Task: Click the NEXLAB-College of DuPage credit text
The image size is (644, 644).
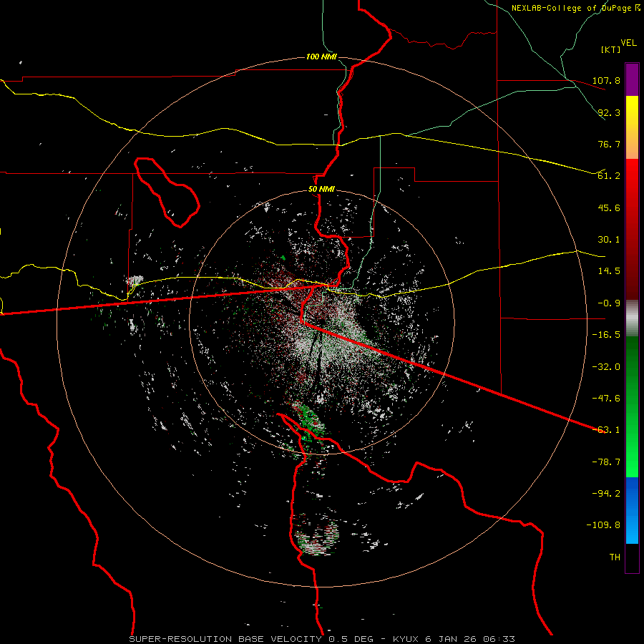Action: coord(575,8)
